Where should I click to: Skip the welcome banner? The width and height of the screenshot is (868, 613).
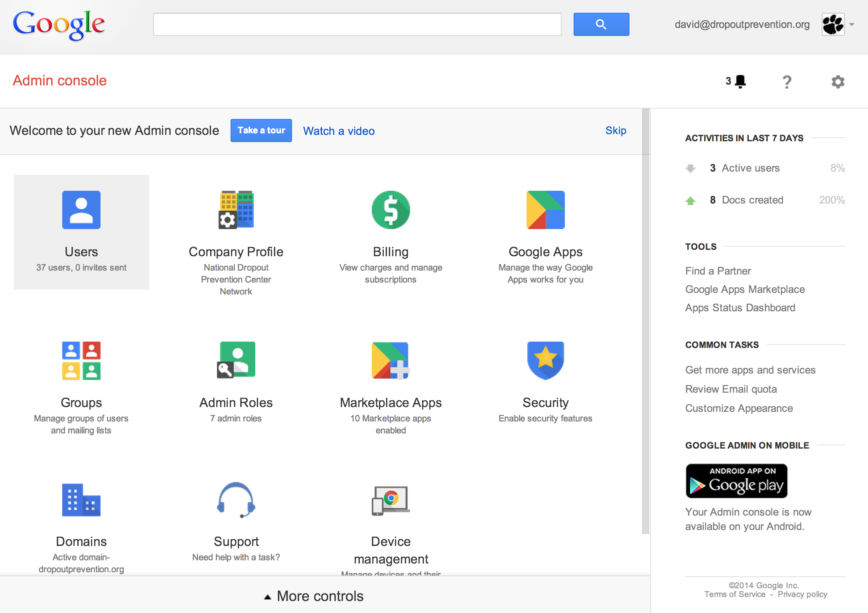point(615,131)
